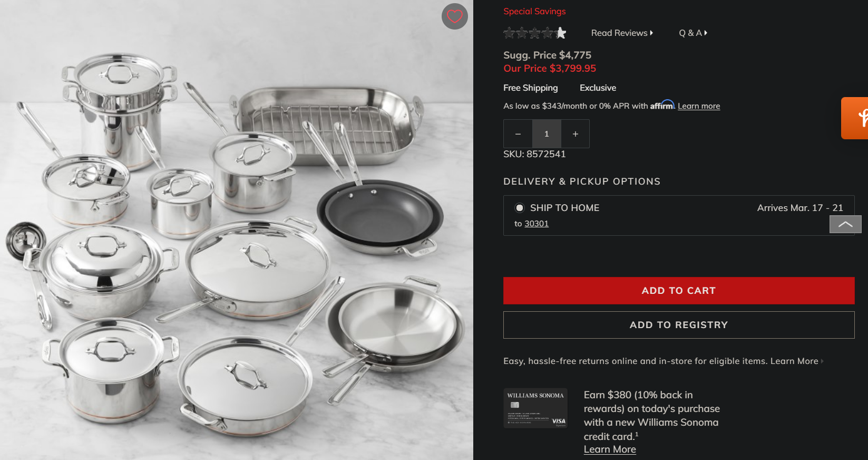The height and width of the screenshot is (460, 868).
Task: Click the heart favorite icon
Action: pos(454,16)
